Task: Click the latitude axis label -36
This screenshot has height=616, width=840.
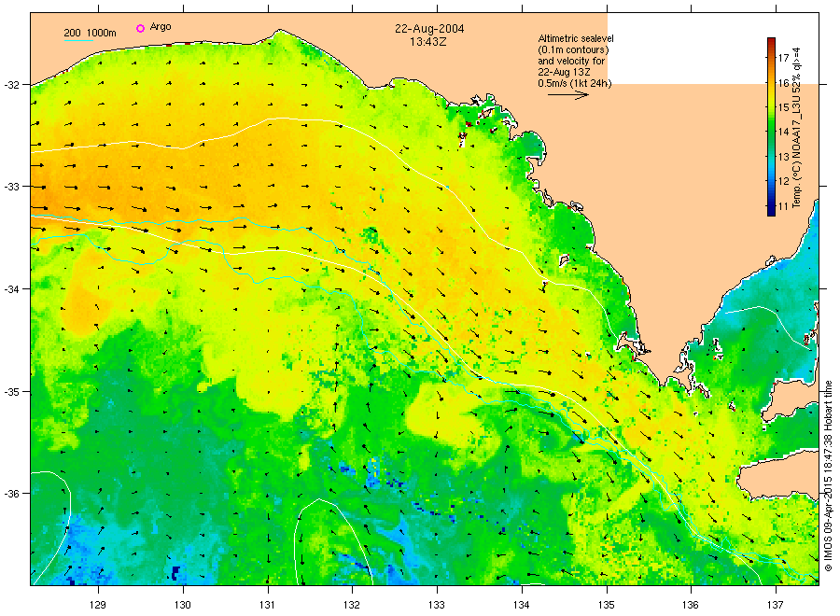Action: [x=11, y=494]
